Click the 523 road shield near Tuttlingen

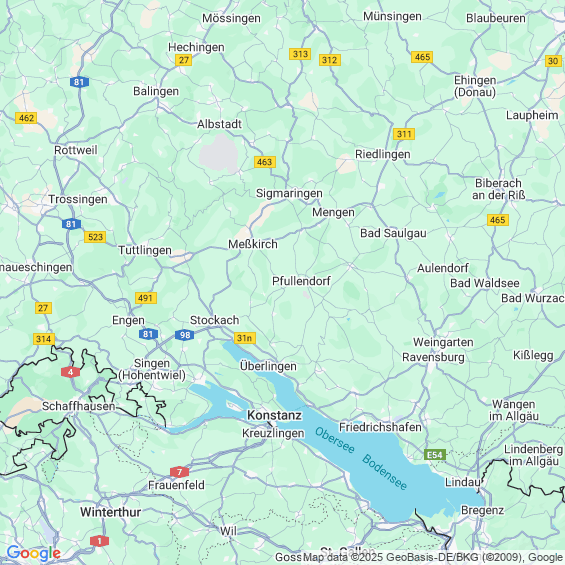(95, 237)
